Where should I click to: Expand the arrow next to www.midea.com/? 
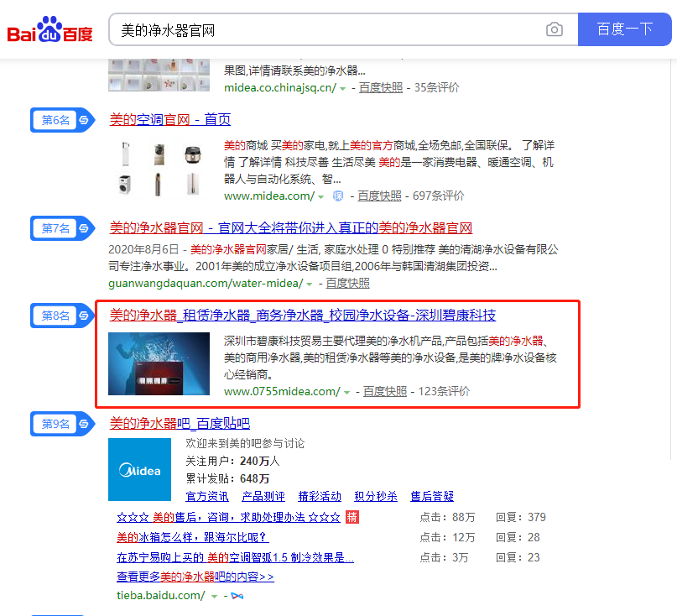coord(320,197)
